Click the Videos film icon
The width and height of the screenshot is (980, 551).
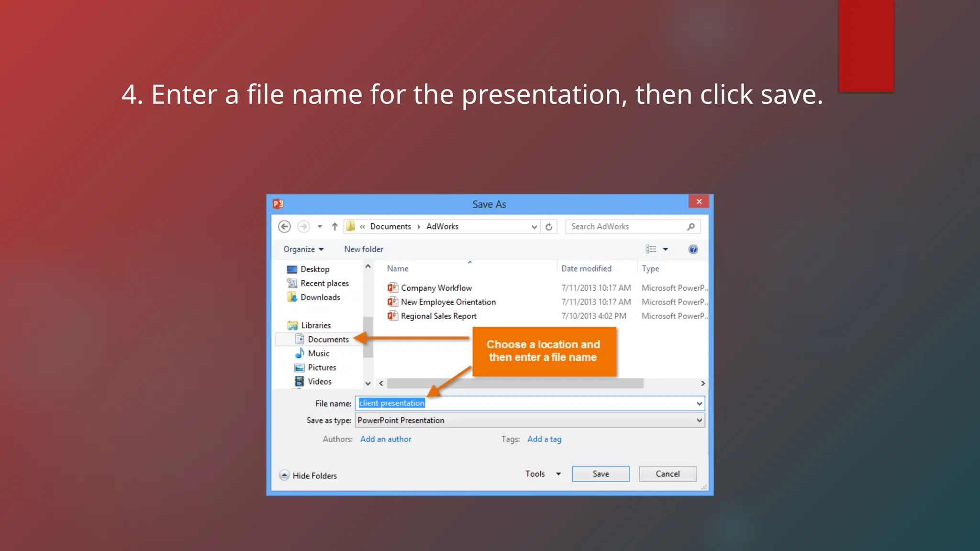300,382
